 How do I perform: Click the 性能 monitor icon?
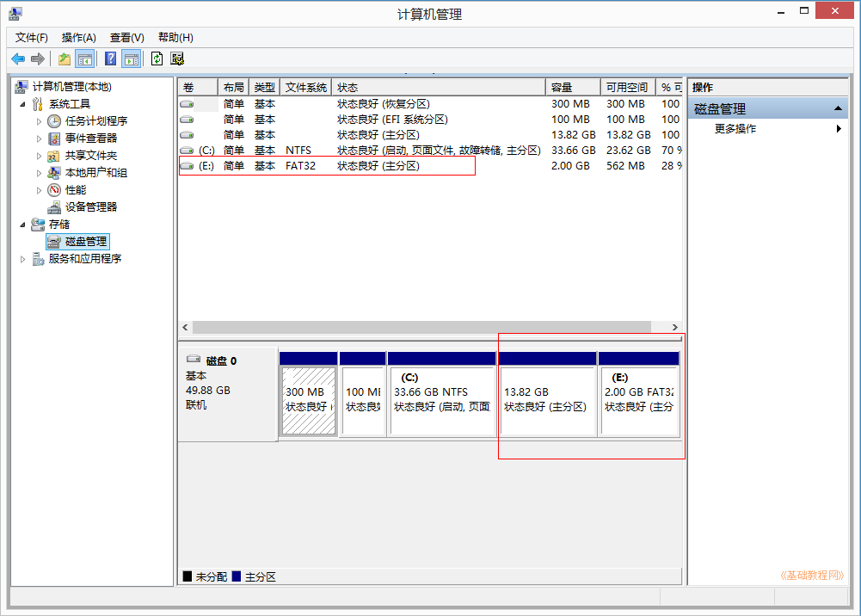[52, 189]
